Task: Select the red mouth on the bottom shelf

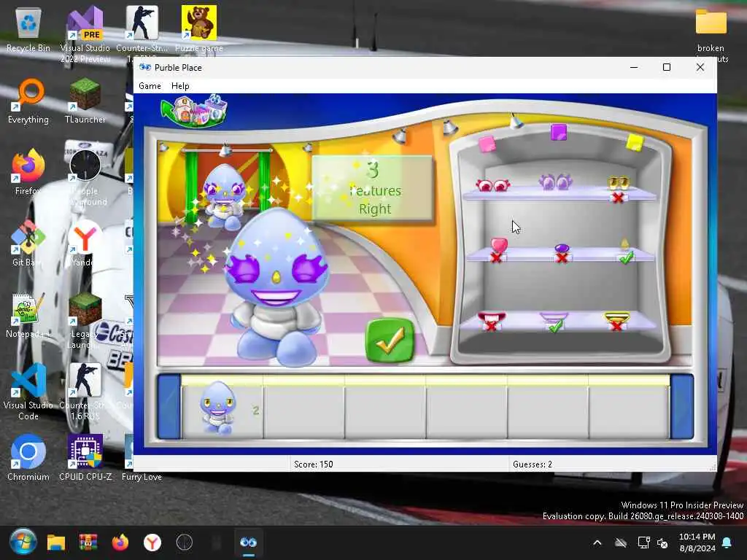Action: (492, 318)
